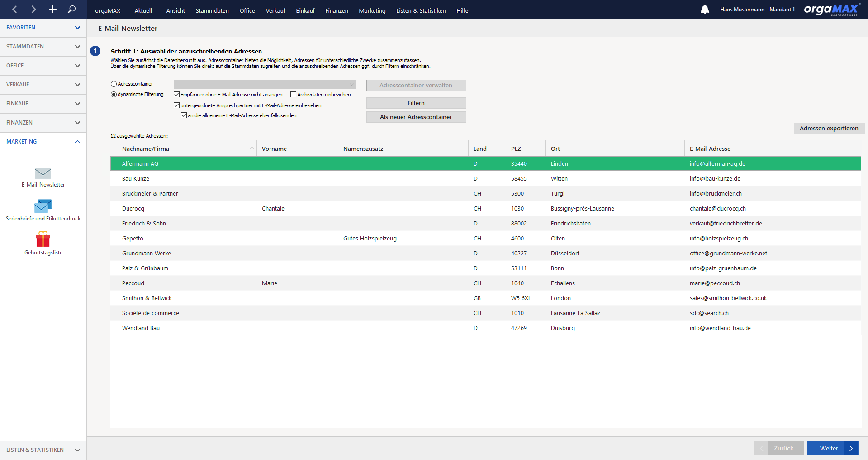
Task: Enable Archivdaten einbeziehen checkbox
Action: point(293,95)
